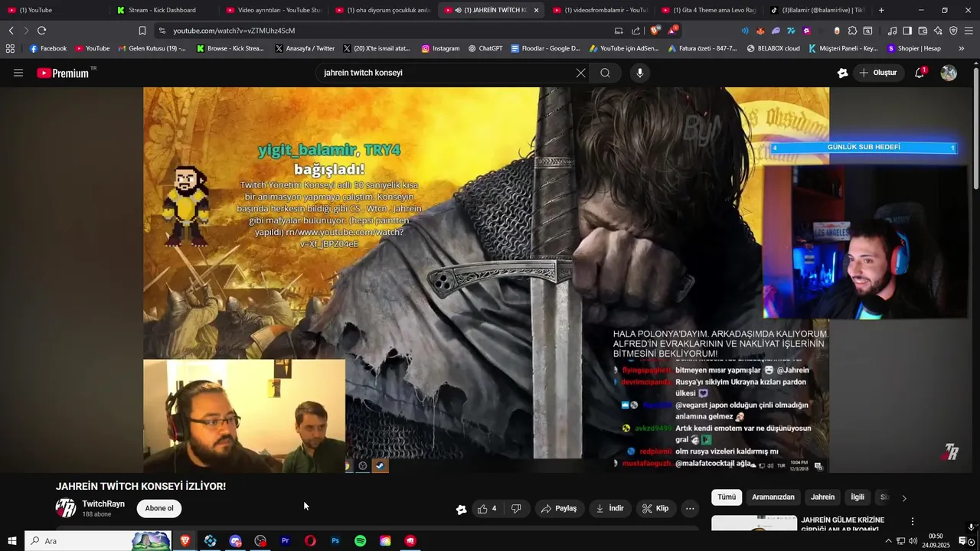
Task: Start voice search with microphone
Action: coord(640,73)
